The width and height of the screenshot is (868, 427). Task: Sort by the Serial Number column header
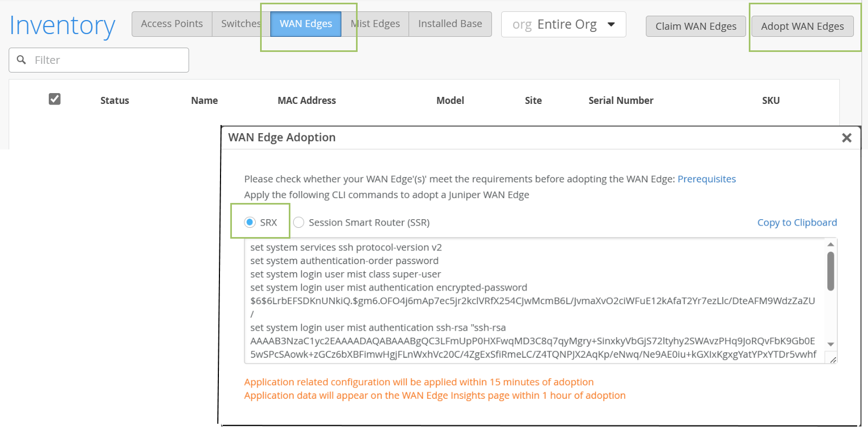pyautogui.click(x=620, y=101)
